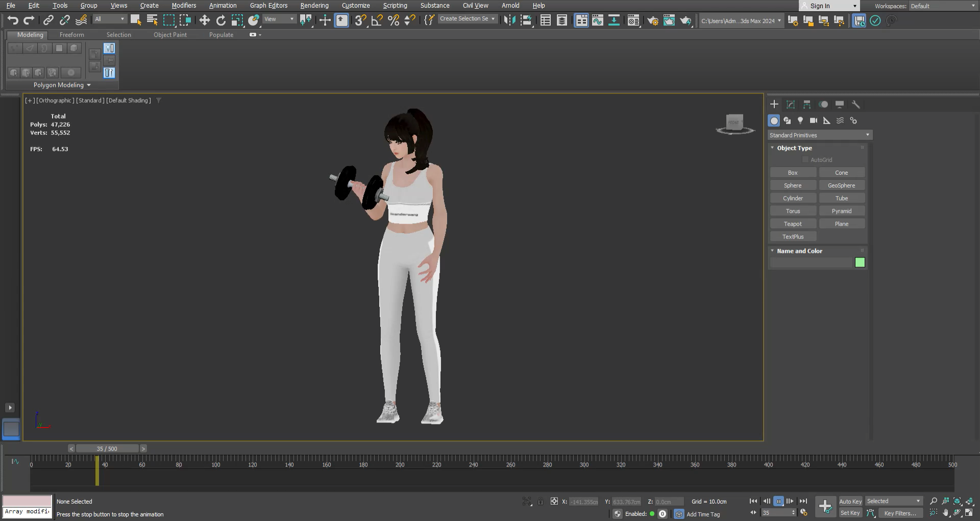Switch to the Lights category icon
The width and height of the screenshot is (980, 521).
[800, 121]
